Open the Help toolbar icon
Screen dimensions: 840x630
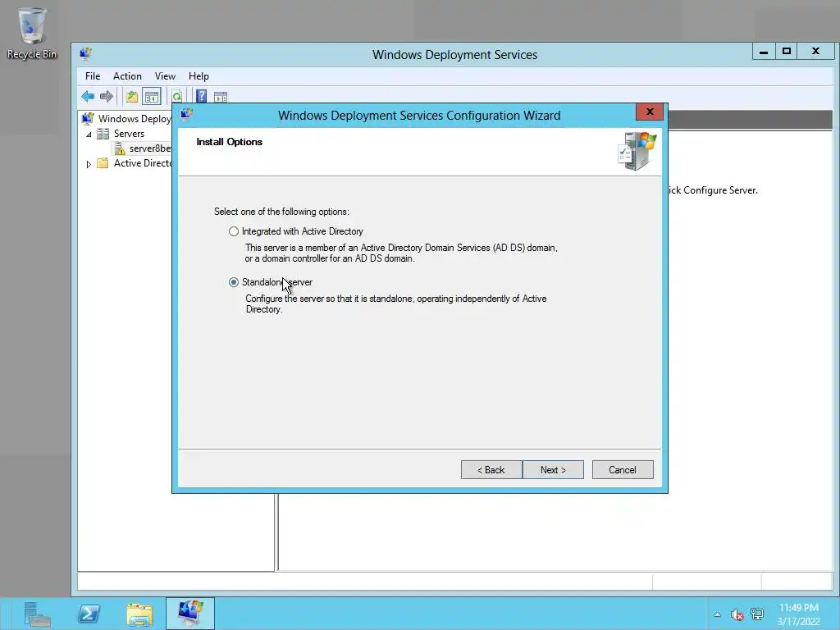[202, 97]
